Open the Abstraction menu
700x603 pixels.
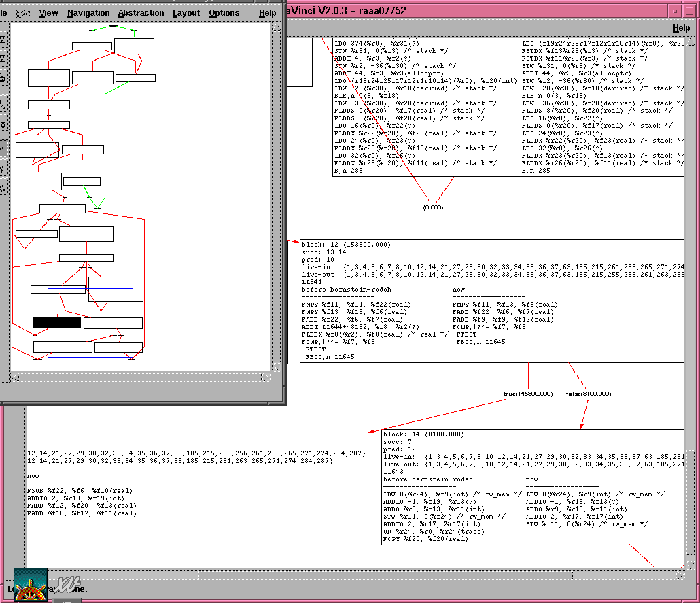[141, 13]
